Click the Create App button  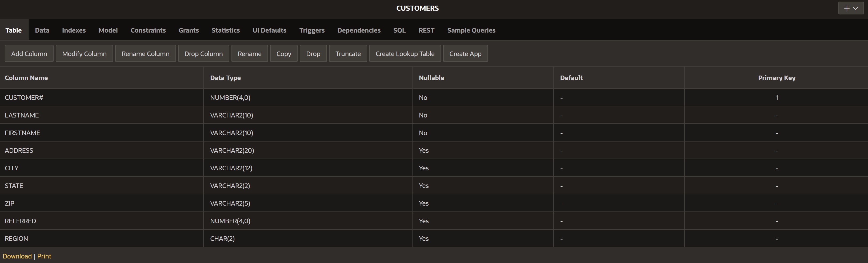465,54
